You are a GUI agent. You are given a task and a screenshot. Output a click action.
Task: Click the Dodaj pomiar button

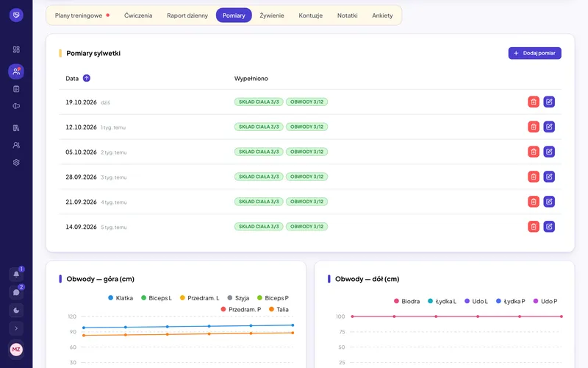535,53
